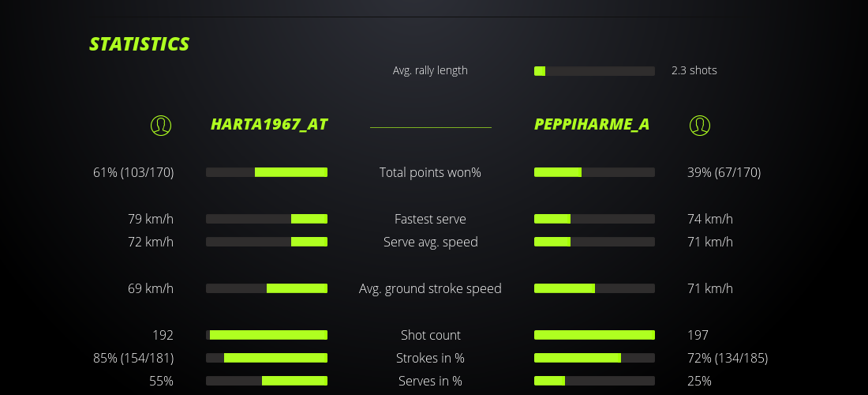The width and height of the screenshot is (868, 395).
Task: Open player HARTA1967_AT's name link
Action: 269,124
